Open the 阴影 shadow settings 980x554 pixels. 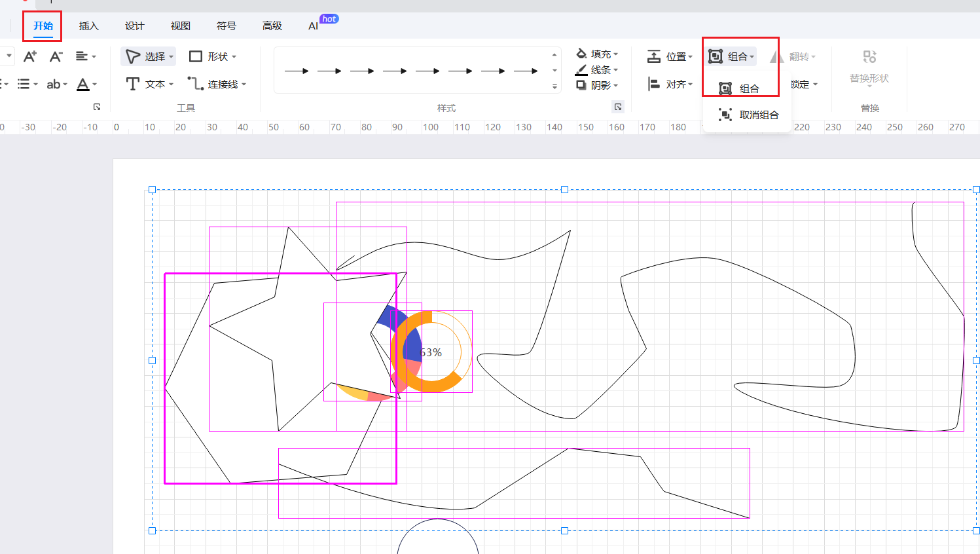(x=596, y=85)
